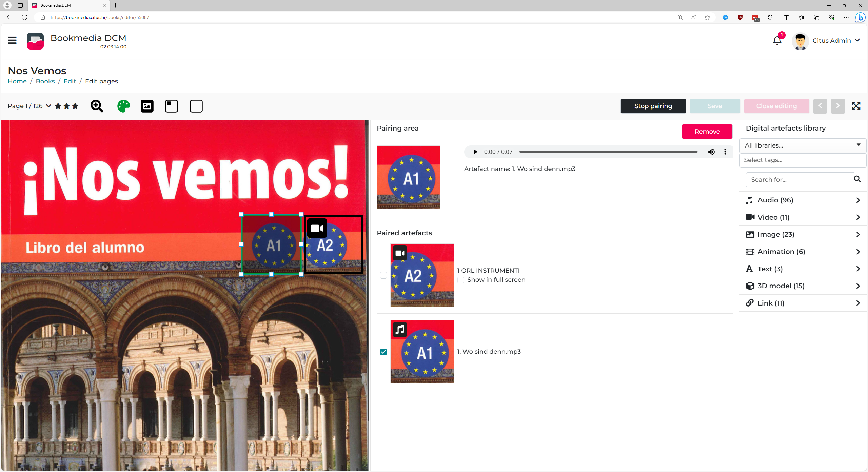Enable Show in full screen option
The image size is (868, 472).
(x=460, y=280)
